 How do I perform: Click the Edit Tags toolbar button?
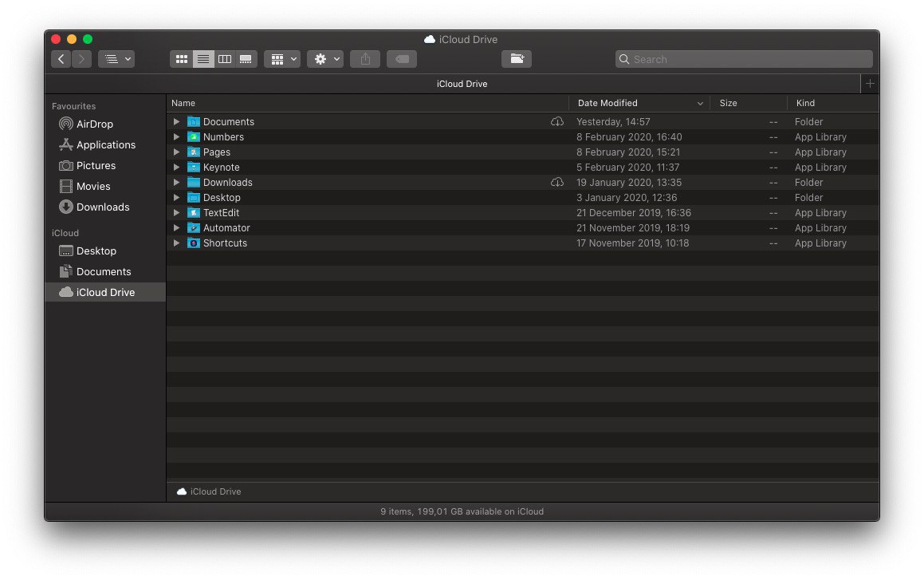pyautogui.click(x=402, y=59)
